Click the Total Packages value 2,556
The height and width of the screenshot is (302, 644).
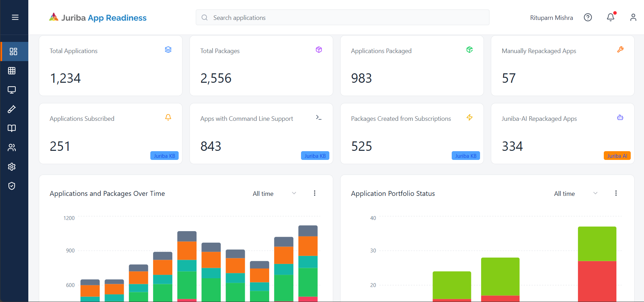[x=216, y=78]
